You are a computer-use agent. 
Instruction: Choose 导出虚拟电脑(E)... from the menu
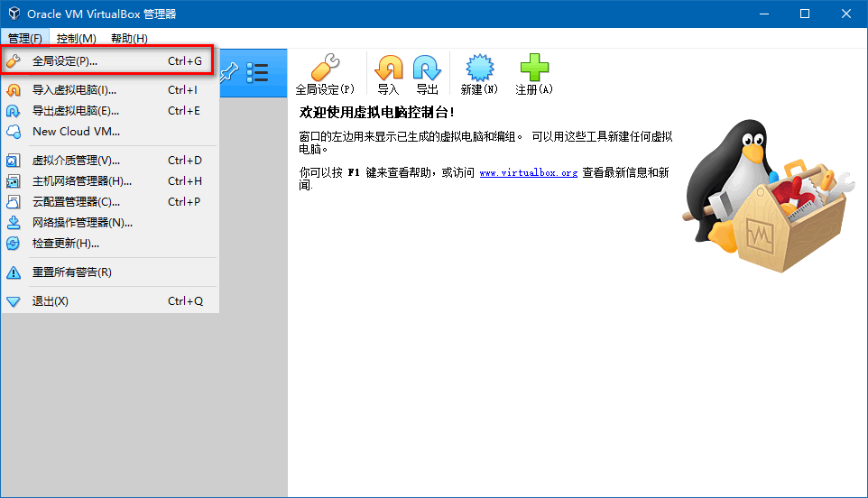coord(109,111)
